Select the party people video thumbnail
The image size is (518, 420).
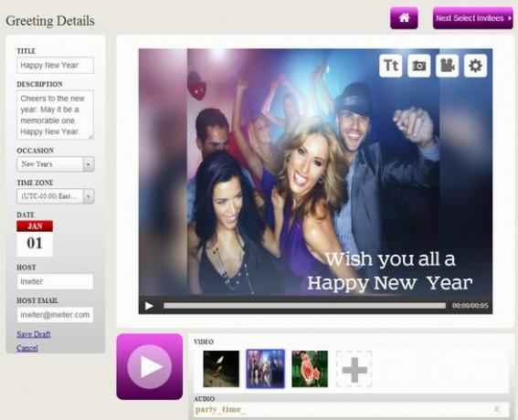point(265,369)
